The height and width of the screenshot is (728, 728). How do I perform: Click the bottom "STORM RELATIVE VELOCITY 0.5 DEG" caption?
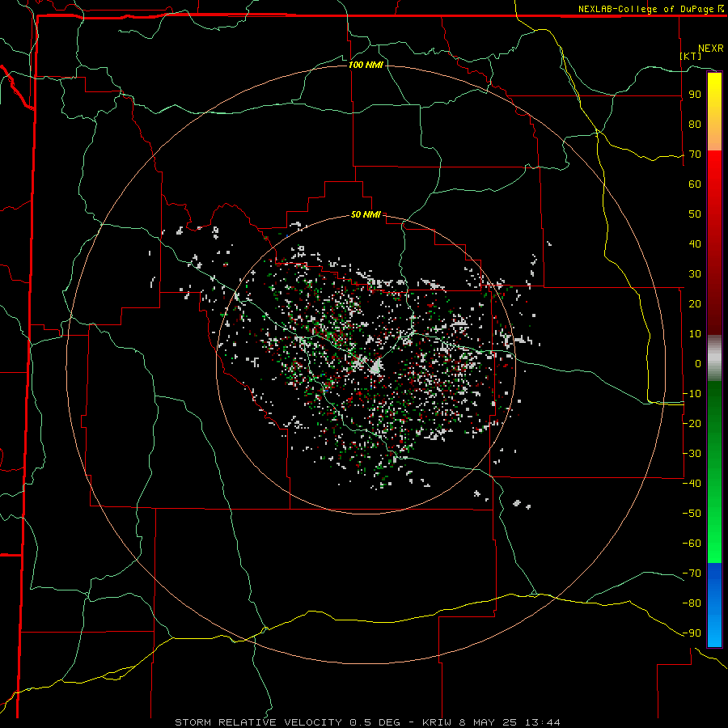point(287,722)
